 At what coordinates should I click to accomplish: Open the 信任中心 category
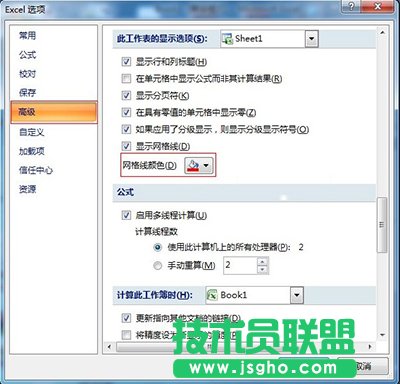[36, 170]
